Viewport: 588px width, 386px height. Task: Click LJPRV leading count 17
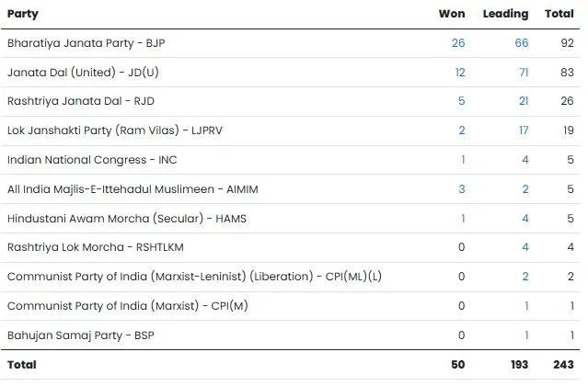coord(523,131)
